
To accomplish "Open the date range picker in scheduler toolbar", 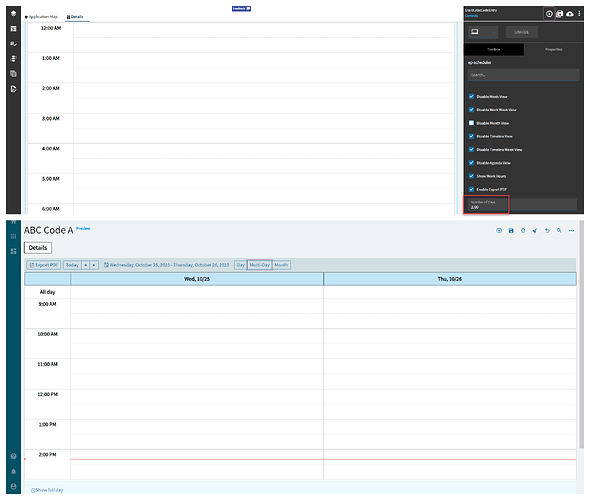I will pos(166,265).
